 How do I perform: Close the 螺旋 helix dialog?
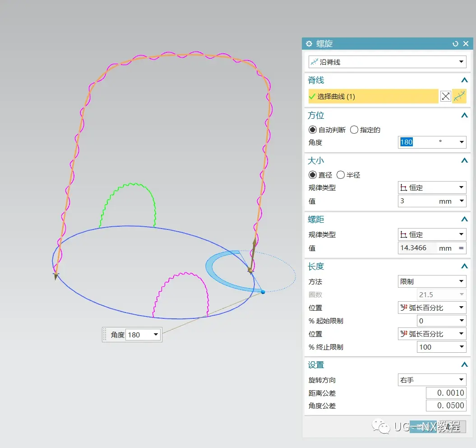point(466,44)
